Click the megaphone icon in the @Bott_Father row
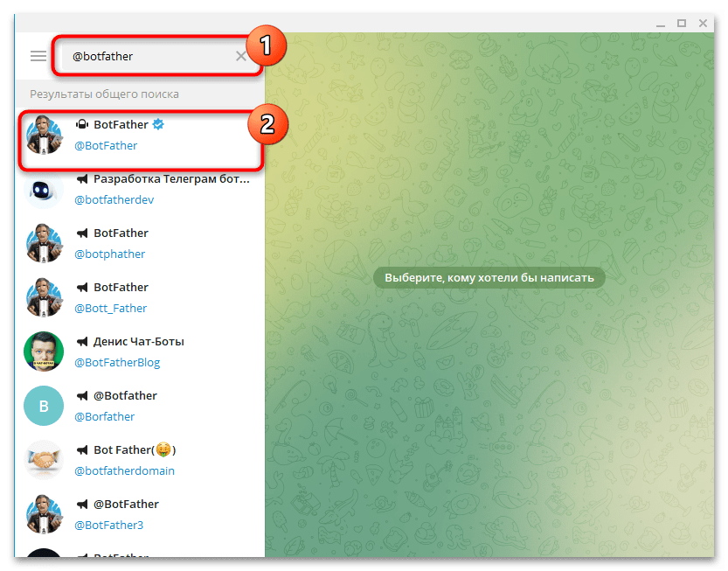728x571 pixels. [x=82, y=287]
